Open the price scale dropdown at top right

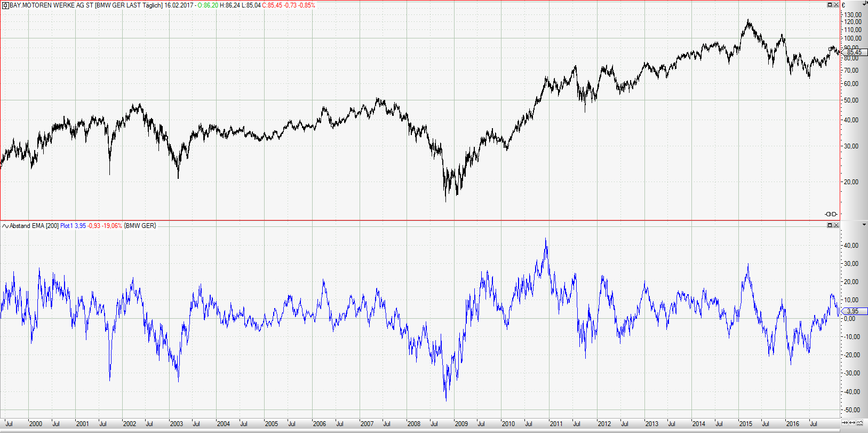tap(864, 3)
